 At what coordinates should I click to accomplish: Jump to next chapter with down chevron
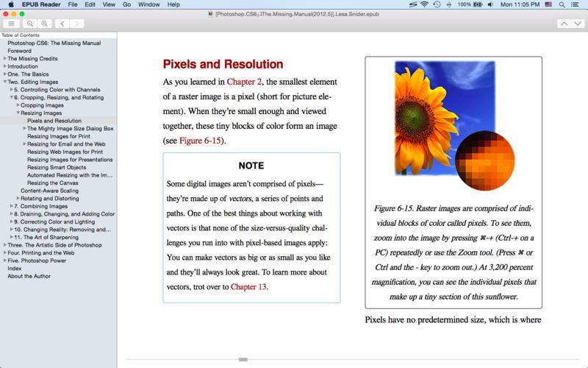(578, 24)
